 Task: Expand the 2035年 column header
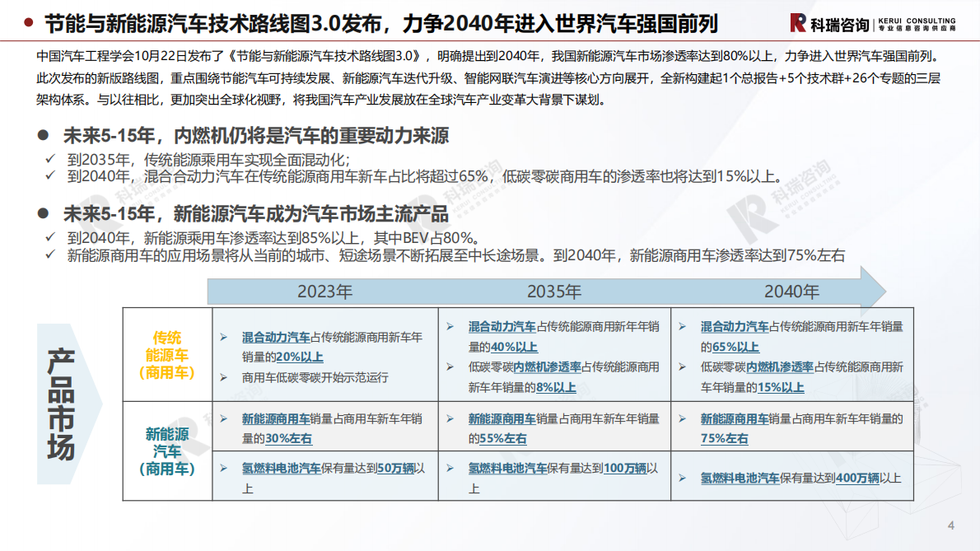pos(554,292)
